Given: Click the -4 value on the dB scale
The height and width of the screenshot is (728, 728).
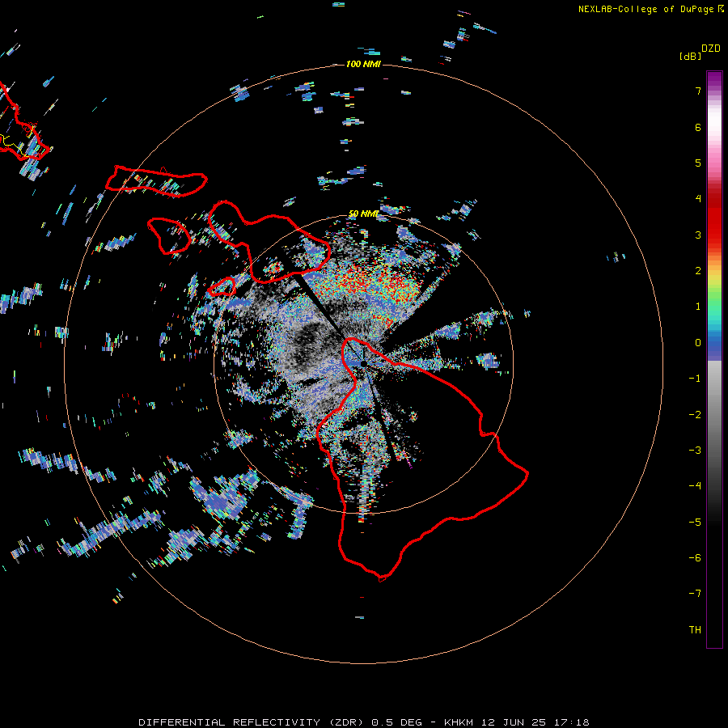Looking at the screenshot, I should point(695,486).
